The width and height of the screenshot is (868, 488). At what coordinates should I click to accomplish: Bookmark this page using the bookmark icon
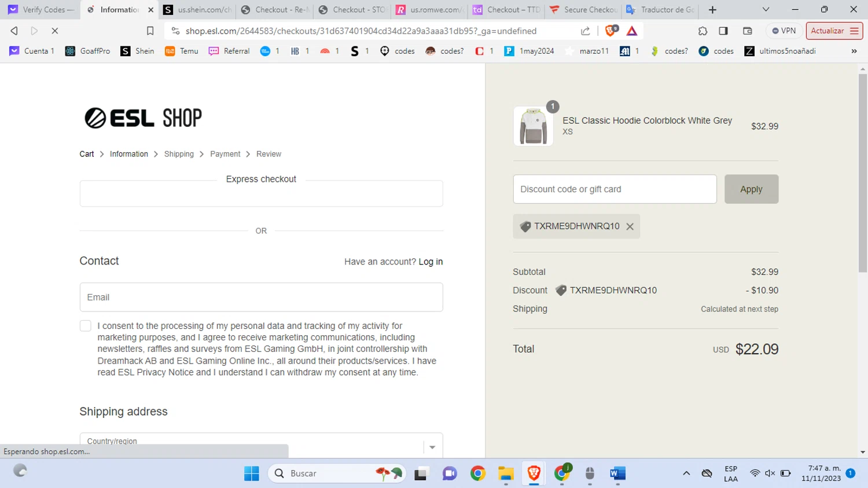[150, 31]
